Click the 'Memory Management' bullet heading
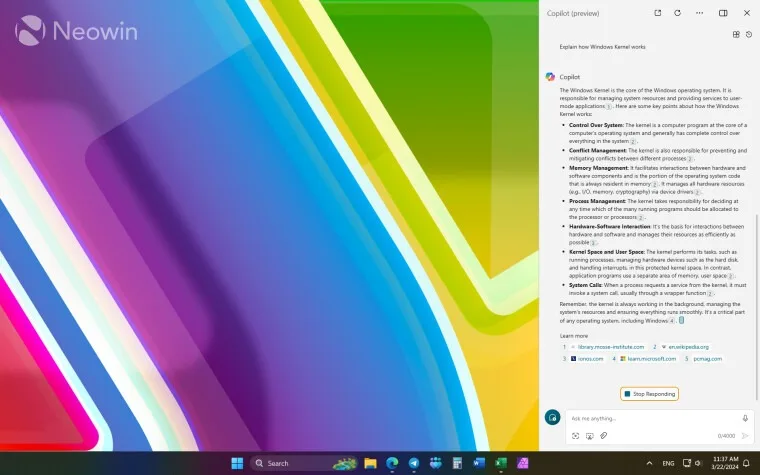Image resolution: width=760 pixels, height=475 pixels. pyautogui.click(x=599, y=168)
